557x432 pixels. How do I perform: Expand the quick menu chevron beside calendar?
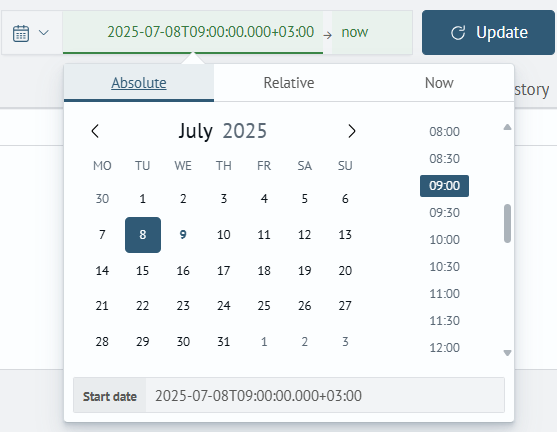coord(44,33)
